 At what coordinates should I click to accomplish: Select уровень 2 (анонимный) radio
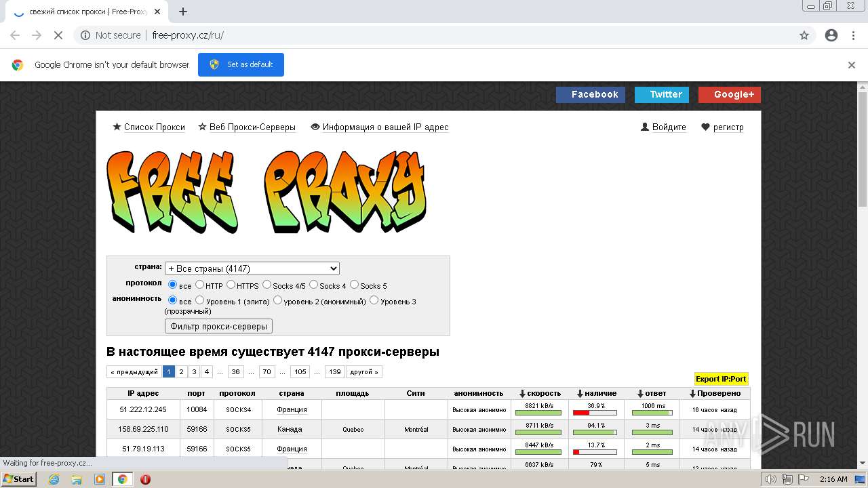click(277, 300)
